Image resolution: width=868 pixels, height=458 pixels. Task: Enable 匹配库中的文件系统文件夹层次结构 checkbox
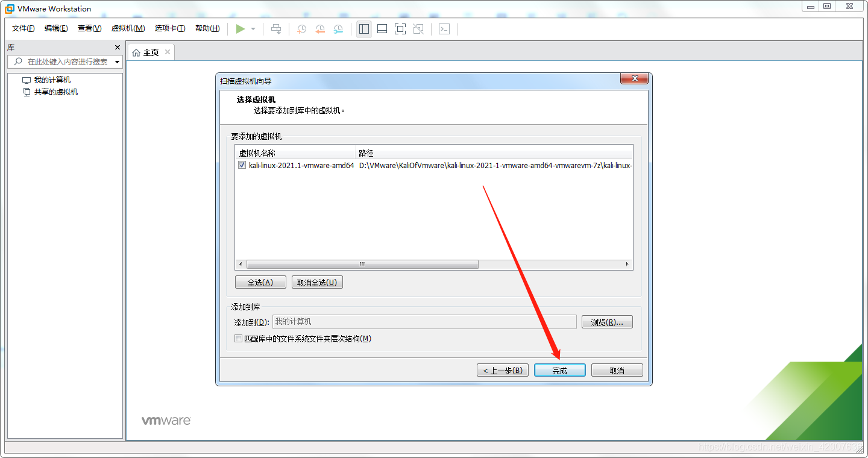238,339
